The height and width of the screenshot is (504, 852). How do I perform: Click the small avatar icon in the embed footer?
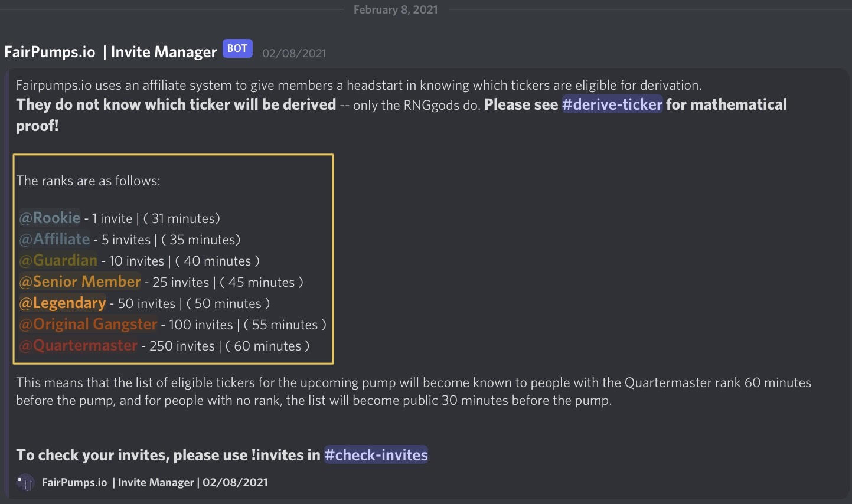(25, 482)
